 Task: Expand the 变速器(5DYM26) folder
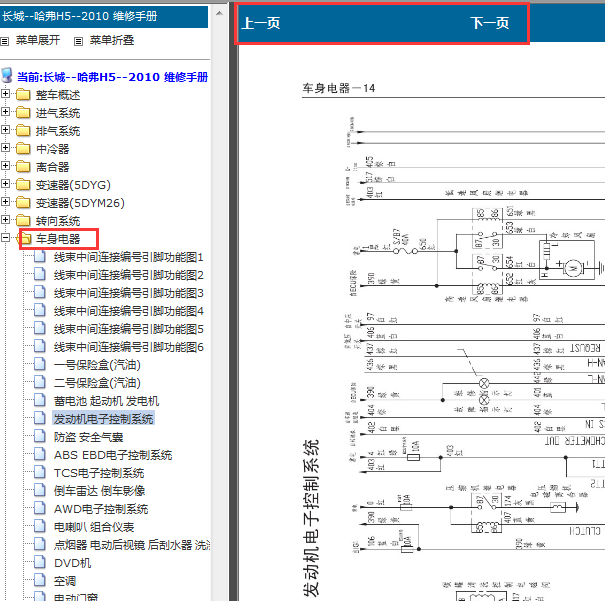point(5,201)
